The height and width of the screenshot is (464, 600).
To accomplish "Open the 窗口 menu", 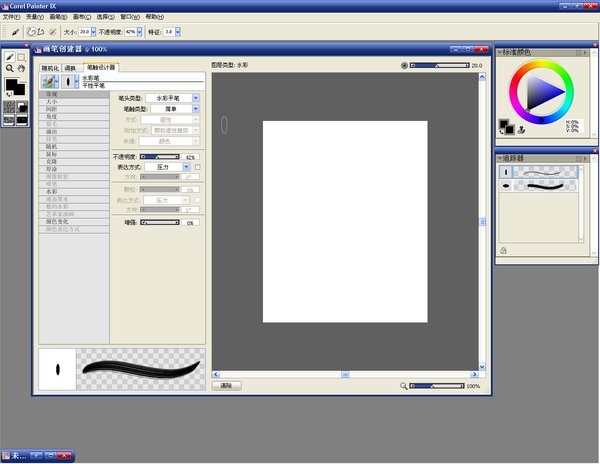I will 130,17.
